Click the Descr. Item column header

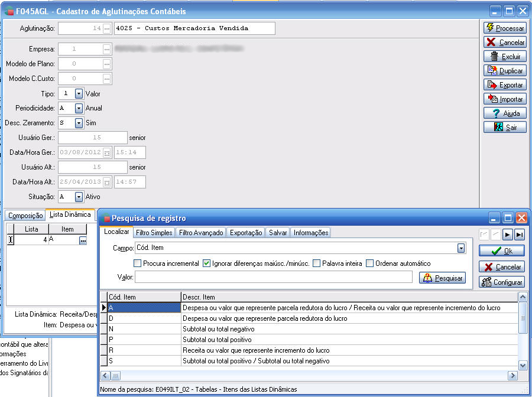tap(350, 297)
